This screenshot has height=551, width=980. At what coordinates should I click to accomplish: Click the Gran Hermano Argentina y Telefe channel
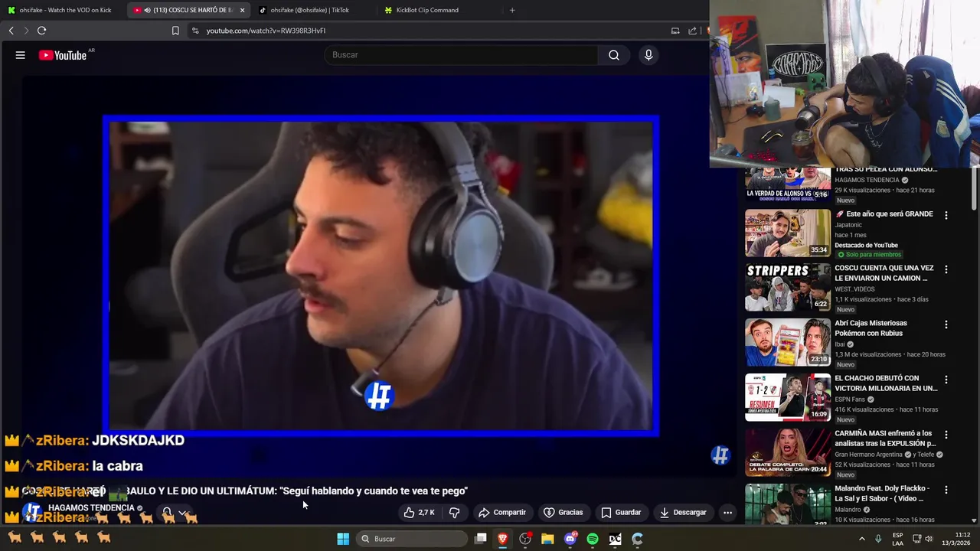click(884, 455)
